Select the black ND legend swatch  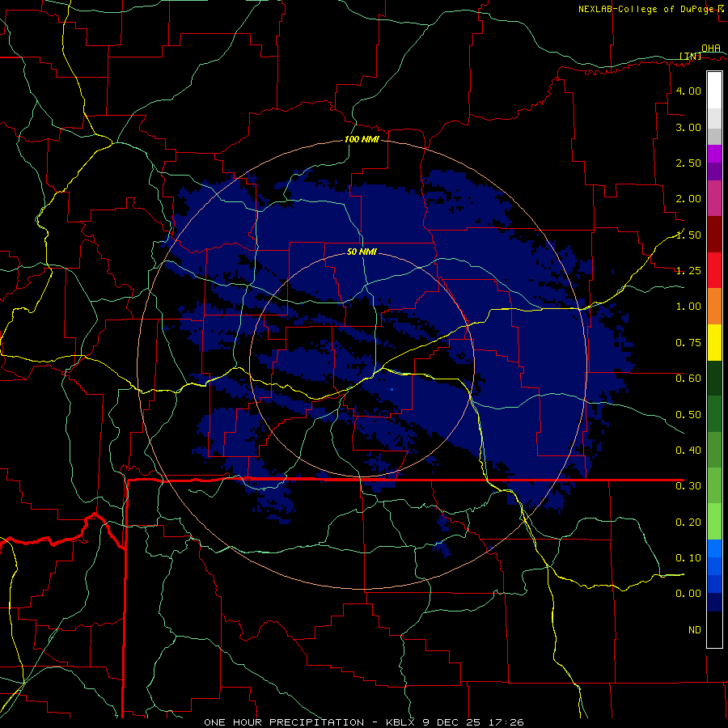tap(714, 629)
